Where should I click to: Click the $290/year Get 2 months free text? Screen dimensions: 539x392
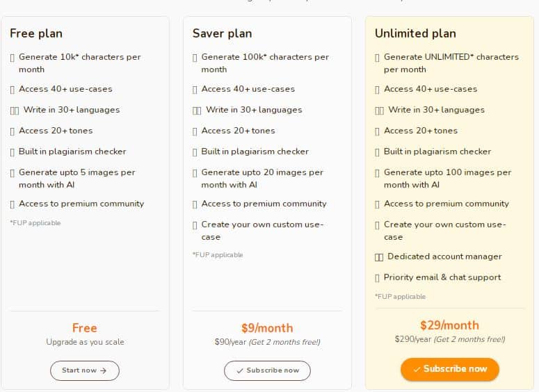click(x=449, y=339)
